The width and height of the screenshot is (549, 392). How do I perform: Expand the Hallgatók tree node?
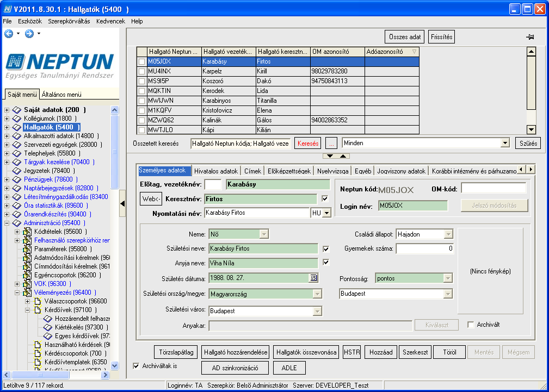pos(7,127)
